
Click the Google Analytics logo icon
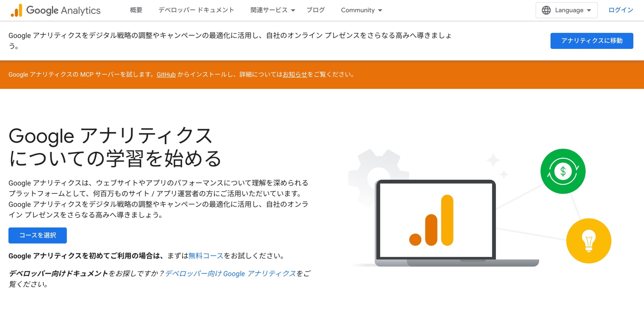pos(17,10)
